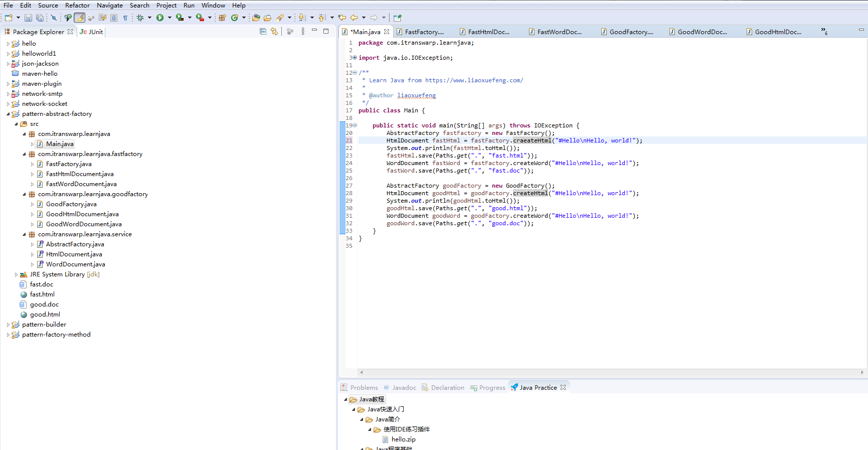Image resolution: width=868 pixels, height=450 pixels.
Task: Open the Javadoc view tab
Action: (400, 387)
